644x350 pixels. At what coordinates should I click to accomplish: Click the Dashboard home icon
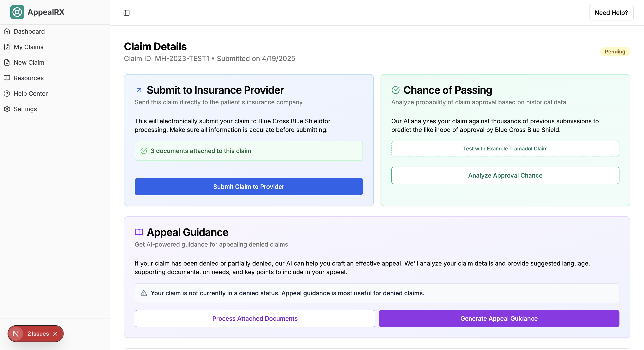[7, 31]
